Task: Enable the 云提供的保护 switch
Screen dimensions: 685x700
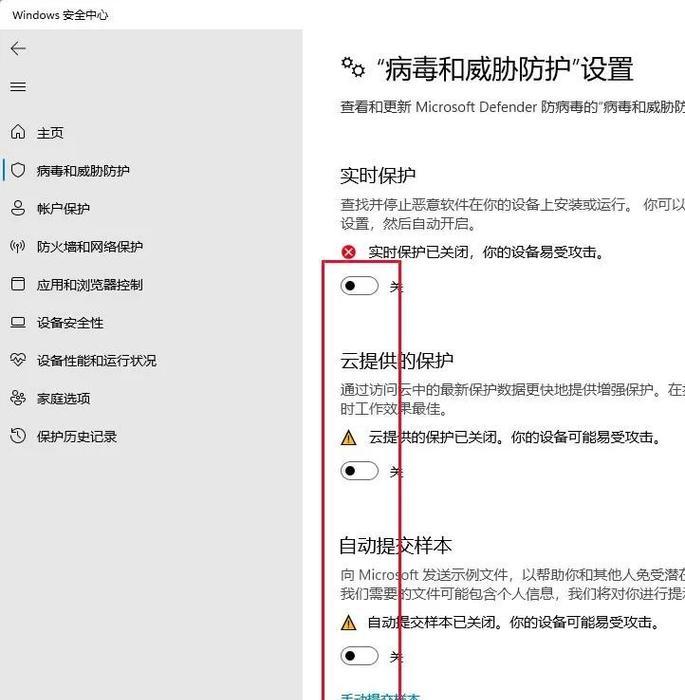Action: 359,471
